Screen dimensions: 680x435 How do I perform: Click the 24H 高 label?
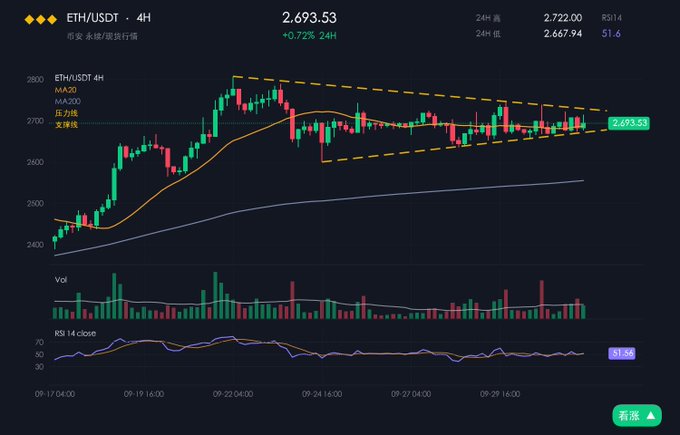[488, 18]
